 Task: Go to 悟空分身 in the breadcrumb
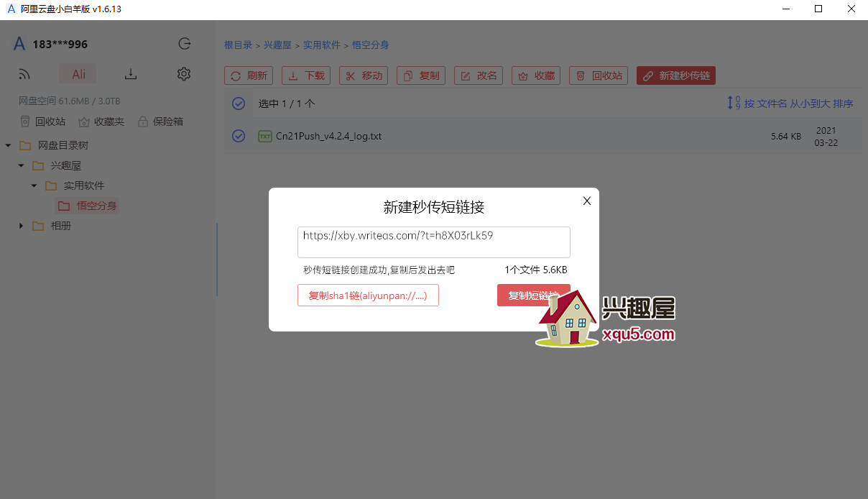(x=370, y=45)
